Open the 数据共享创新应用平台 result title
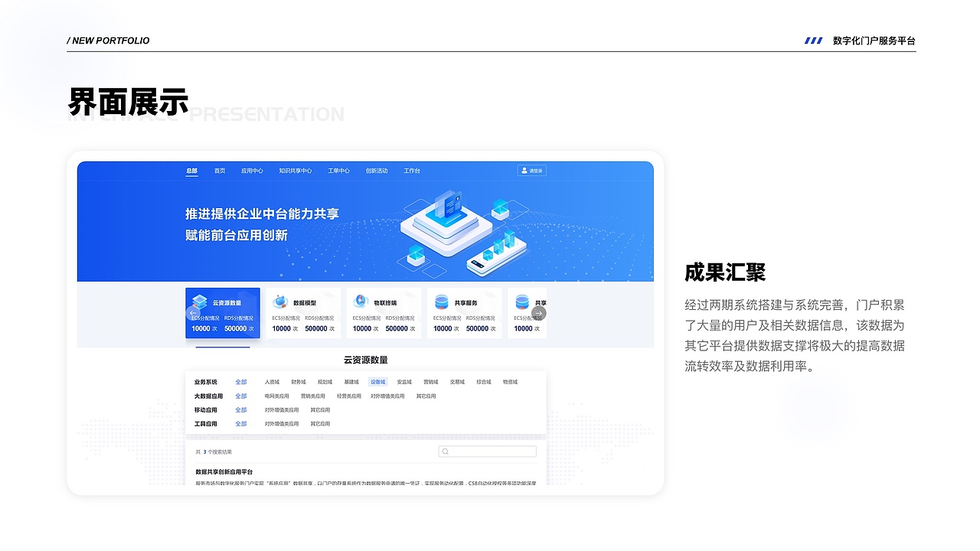The image size is (980, 551). (x=224, y=472)
